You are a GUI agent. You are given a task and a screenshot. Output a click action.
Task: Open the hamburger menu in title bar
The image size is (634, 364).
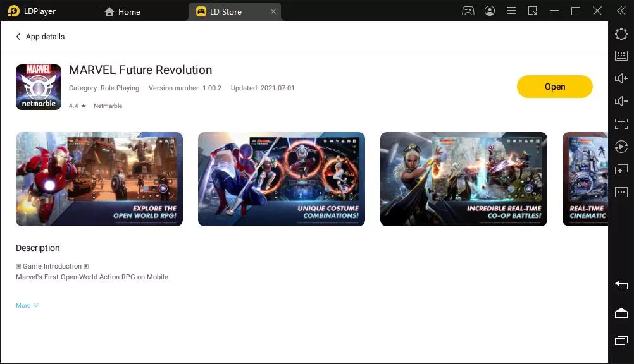pos(511,11)
